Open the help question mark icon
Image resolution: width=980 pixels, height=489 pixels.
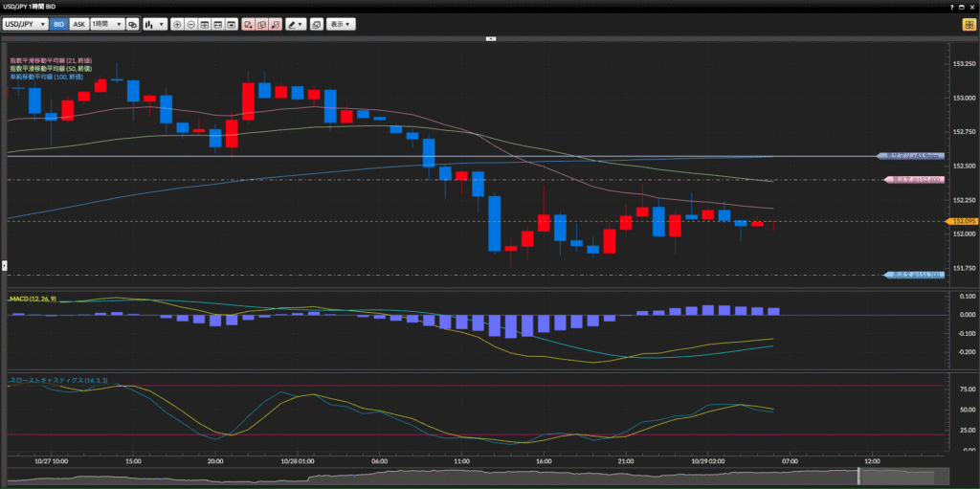tap(951, 7)
